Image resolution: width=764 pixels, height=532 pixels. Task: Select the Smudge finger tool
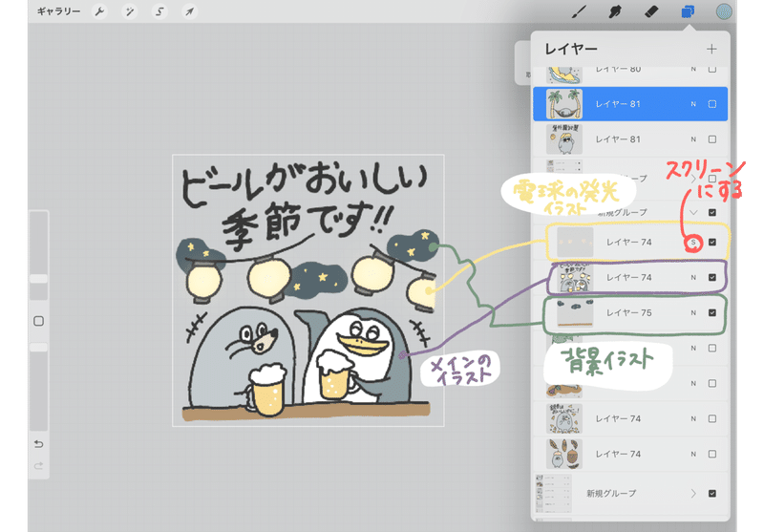(615, 11)
